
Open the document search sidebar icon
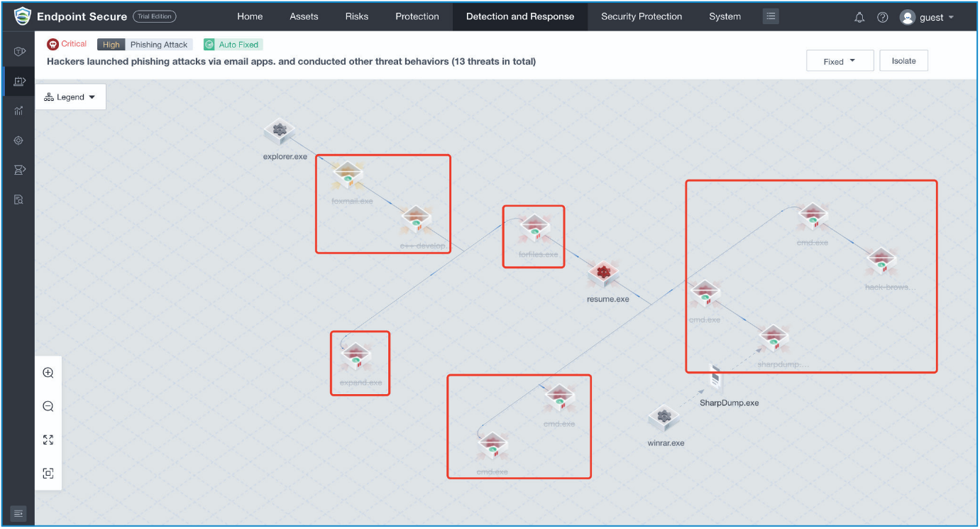point(19,200)
